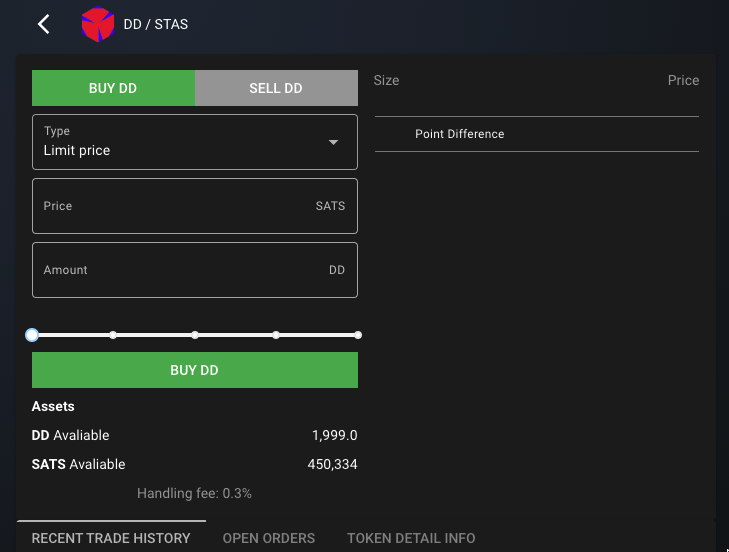Switch to the SELL DD toggle

pyautogui.click(x=276, y=88)
